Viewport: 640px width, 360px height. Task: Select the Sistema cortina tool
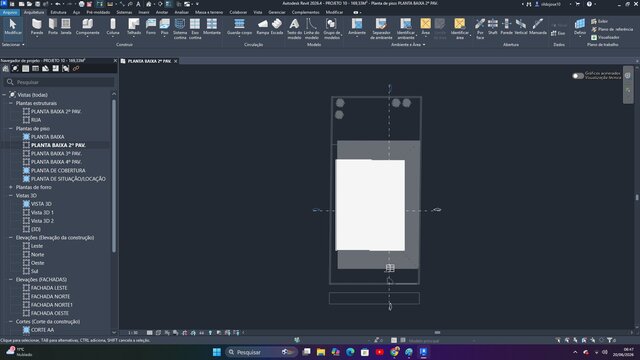click(180, 29)
